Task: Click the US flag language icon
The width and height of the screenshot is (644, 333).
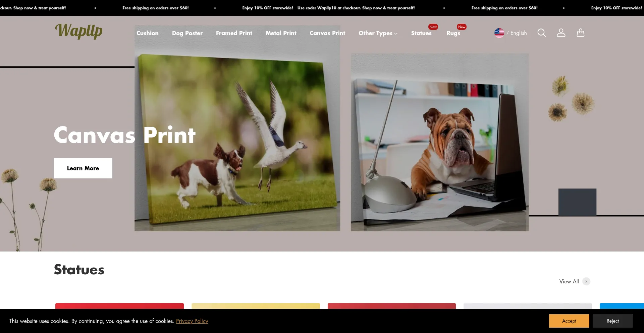Action: (x=499, y=33)
